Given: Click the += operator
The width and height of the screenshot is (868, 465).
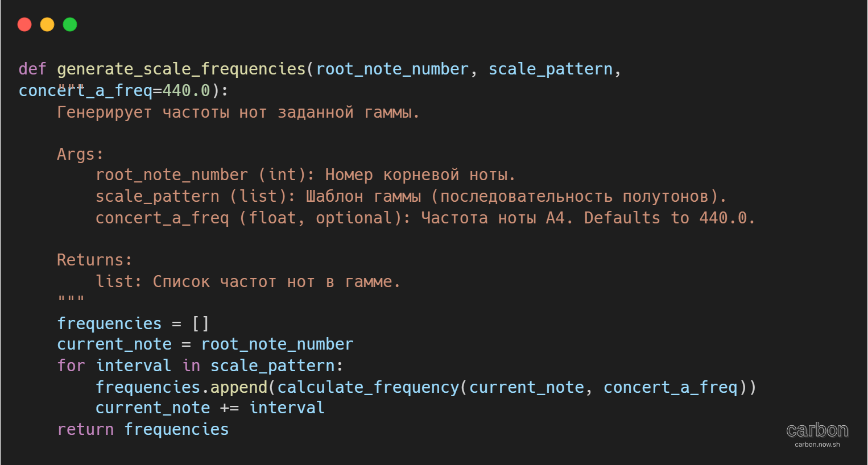Looking at the screenshot, I should [x=229, y=408].
